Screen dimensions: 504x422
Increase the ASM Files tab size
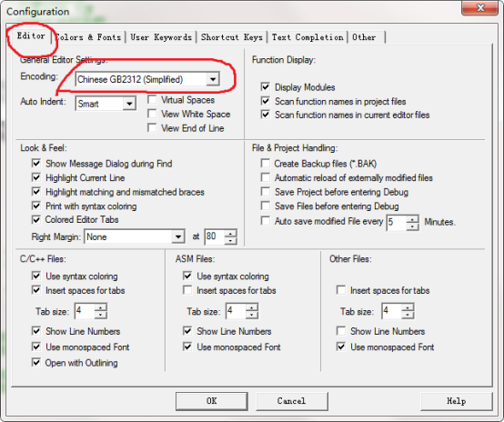point(252,307)
